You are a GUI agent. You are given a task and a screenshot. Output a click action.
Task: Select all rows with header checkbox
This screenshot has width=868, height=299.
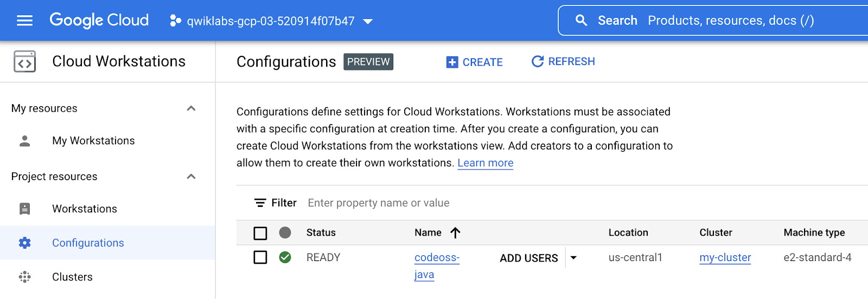click(260, 233)
